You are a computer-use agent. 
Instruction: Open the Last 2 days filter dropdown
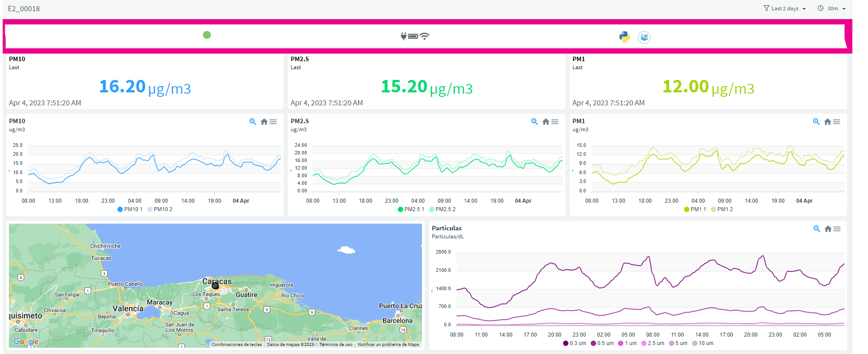[x=785, y=8]
